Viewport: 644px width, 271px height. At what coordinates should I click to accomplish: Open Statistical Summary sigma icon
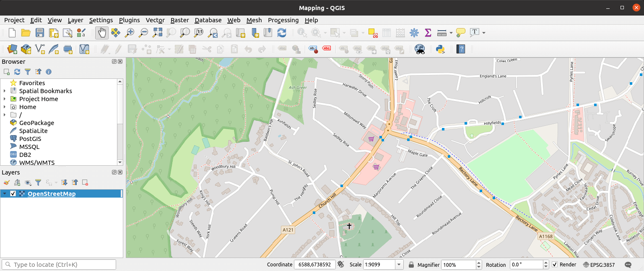point(428,33)
